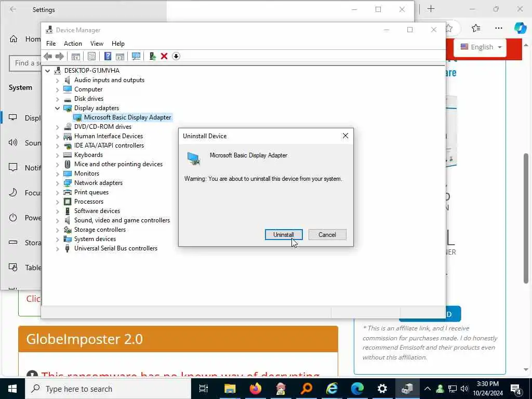Click the Display monitor icon in Settings sidebar
The width and height of the screenshot is (532, 399).
coord(13,117)
